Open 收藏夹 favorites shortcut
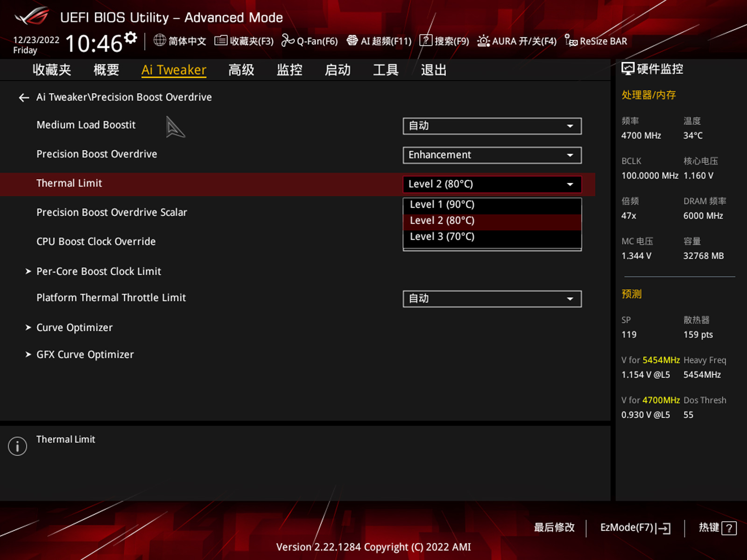Image resolution: width=747 pixels, height=560 pixels. point(243,41)
